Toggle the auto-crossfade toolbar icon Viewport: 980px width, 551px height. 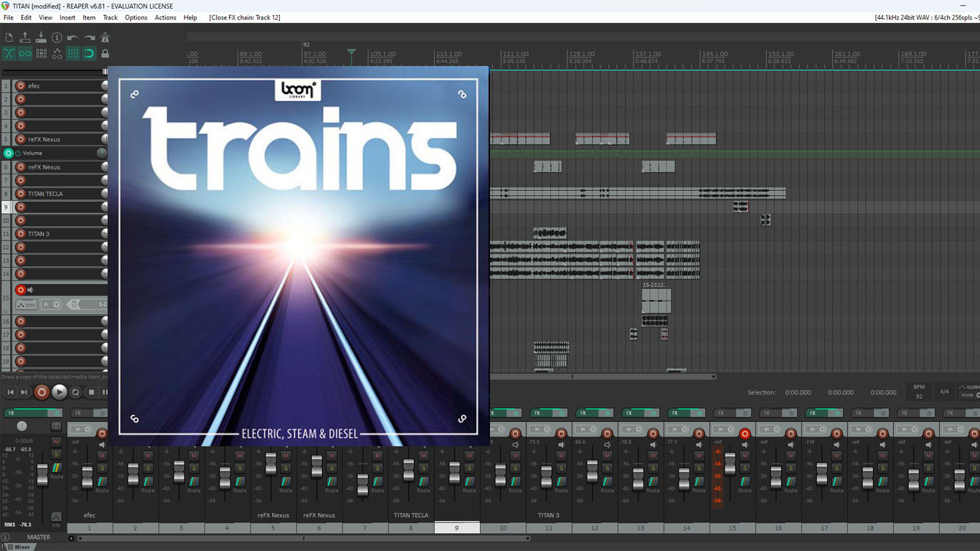click(9, 53)
